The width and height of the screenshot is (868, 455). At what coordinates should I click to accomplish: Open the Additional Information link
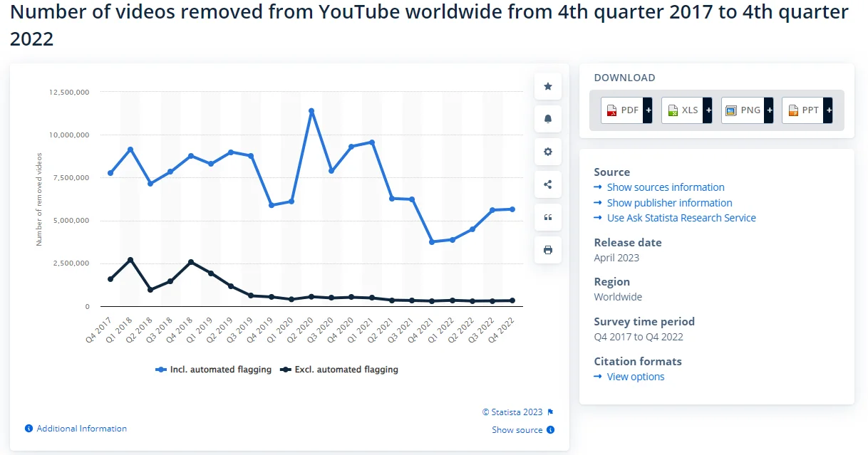point(81,429)
